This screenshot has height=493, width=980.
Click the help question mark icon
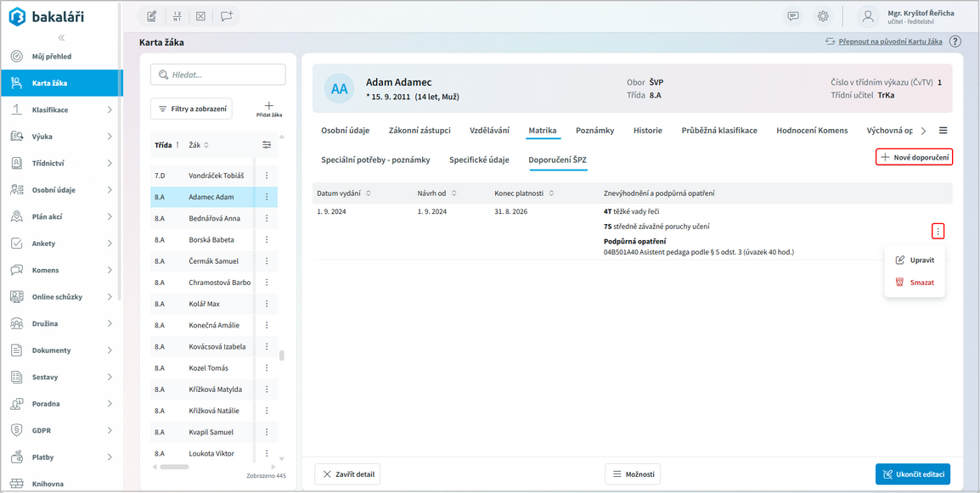click(x=955, y=42)
